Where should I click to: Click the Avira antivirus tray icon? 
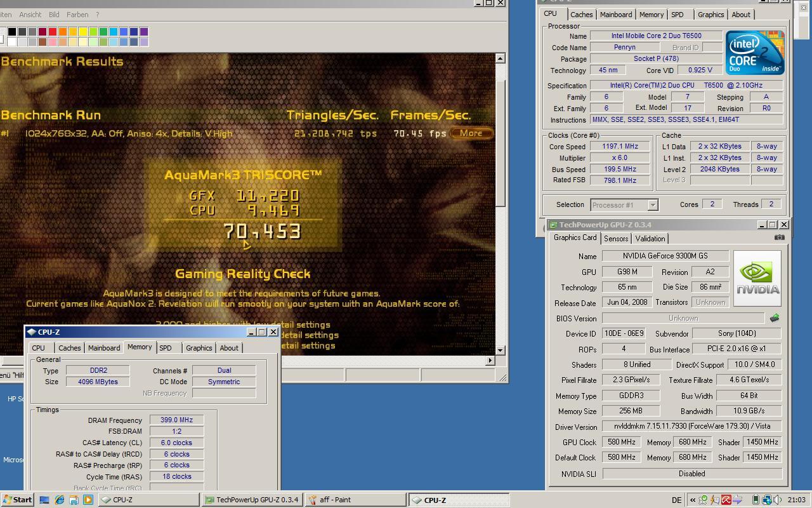[x=726, y=500]
